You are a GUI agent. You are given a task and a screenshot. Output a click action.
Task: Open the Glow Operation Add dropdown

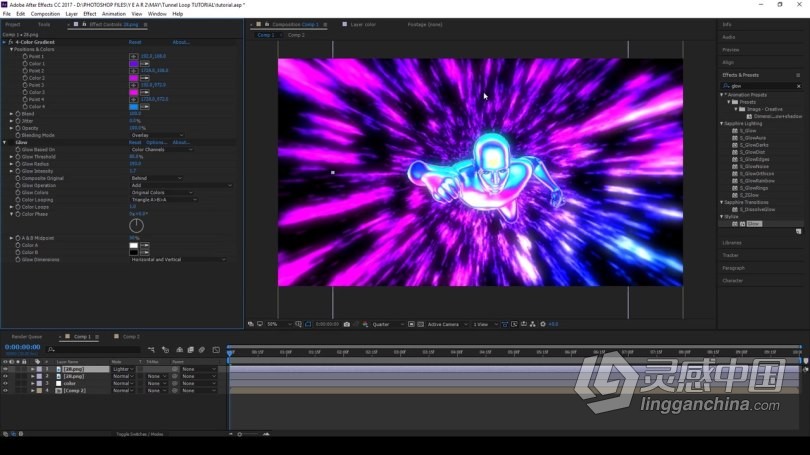pyautogui.click(x=181, y=185)
